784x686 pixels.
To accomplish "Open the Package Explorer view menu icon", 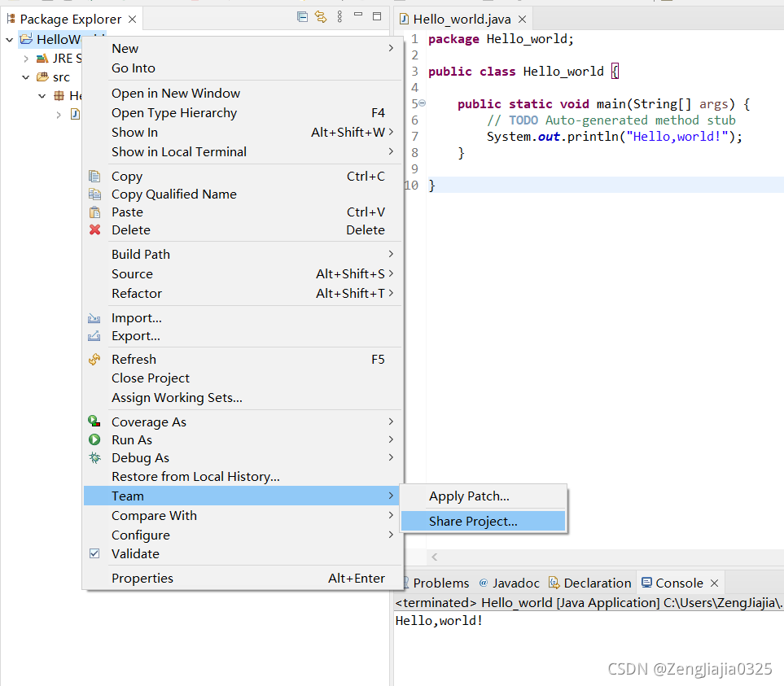I will pyautogui.click(x=339, y=16).
